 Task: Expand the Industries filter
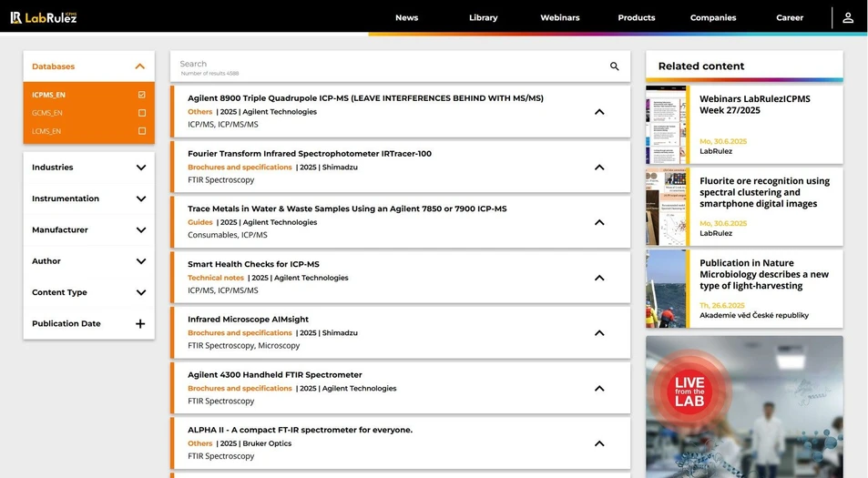tap(141, 168)
